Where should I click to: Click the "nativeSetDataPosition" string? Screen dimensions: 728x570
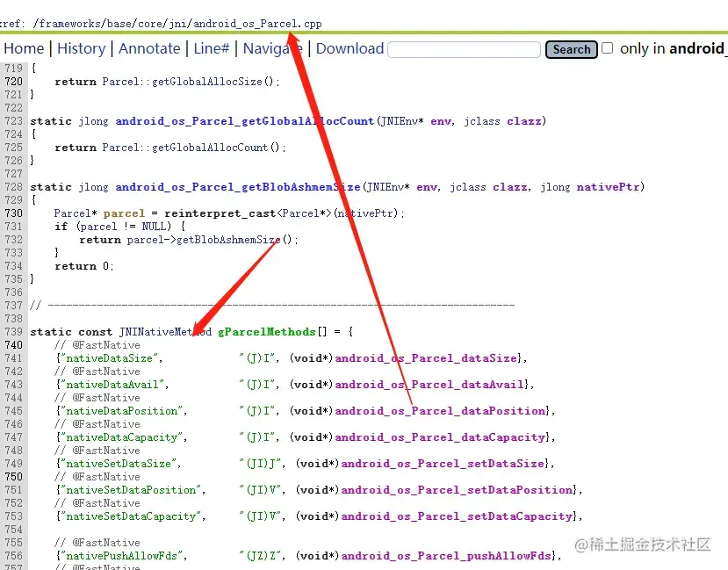(132, 490)
